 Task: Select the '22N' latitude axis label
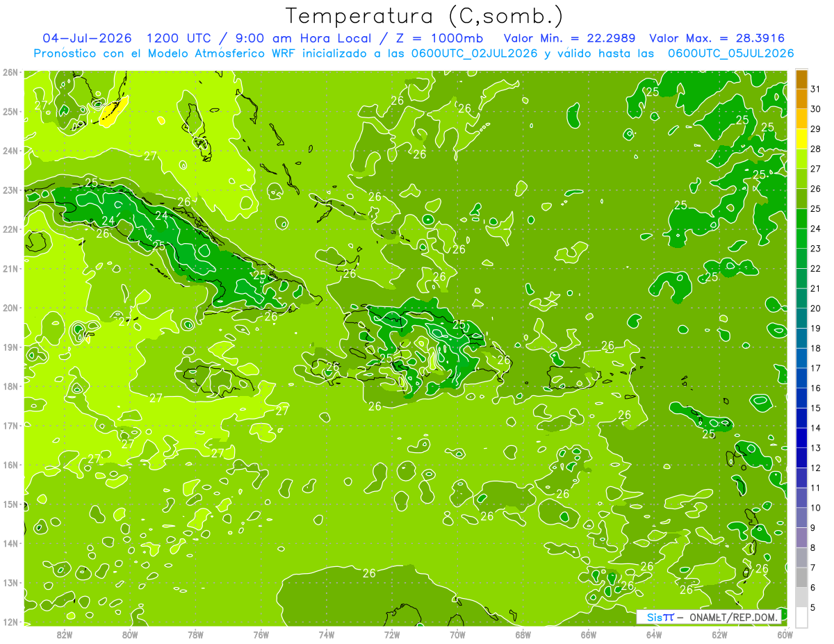coord(10,229)
